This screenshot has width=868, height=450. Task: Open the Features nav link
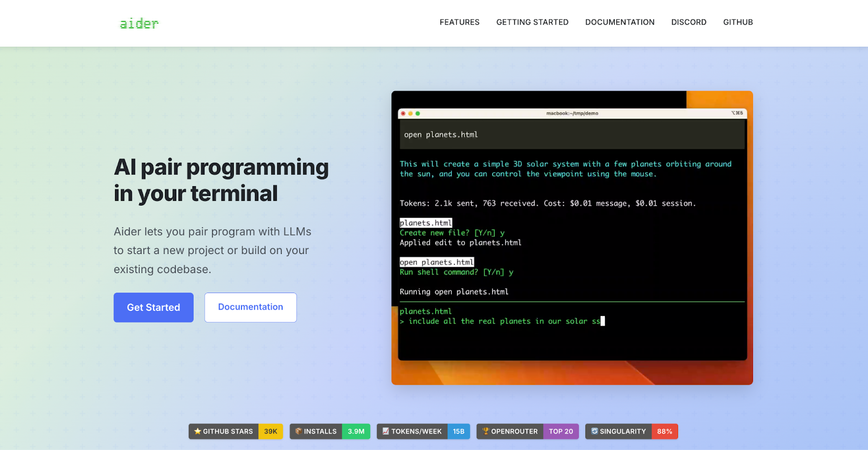(x=459, y=22)
